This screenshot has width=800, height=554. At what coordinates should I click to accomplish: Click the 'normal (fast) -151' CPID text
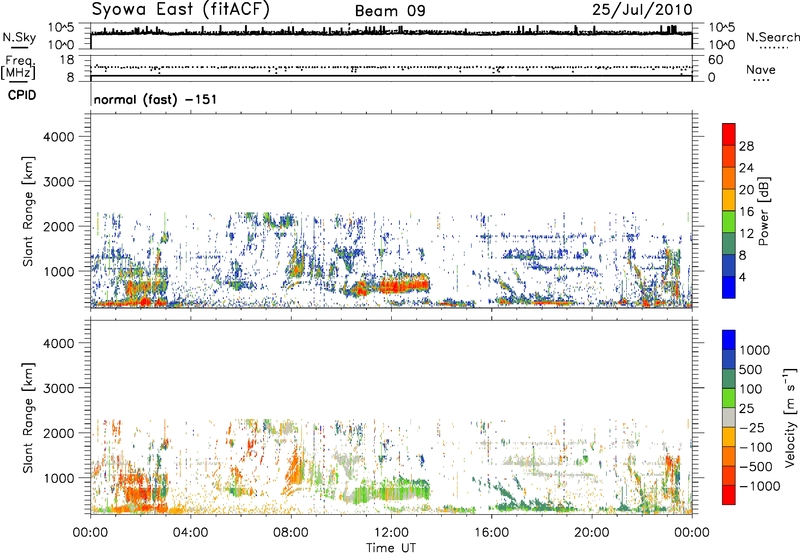click(x=155, y=99)
